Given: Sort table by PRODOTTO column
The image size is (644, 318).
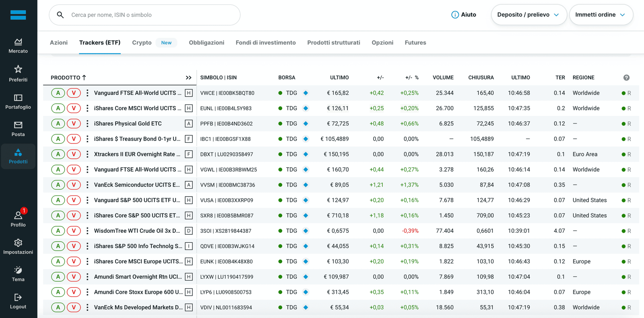Looking at the screenshot, I should [x=68, y=78].
